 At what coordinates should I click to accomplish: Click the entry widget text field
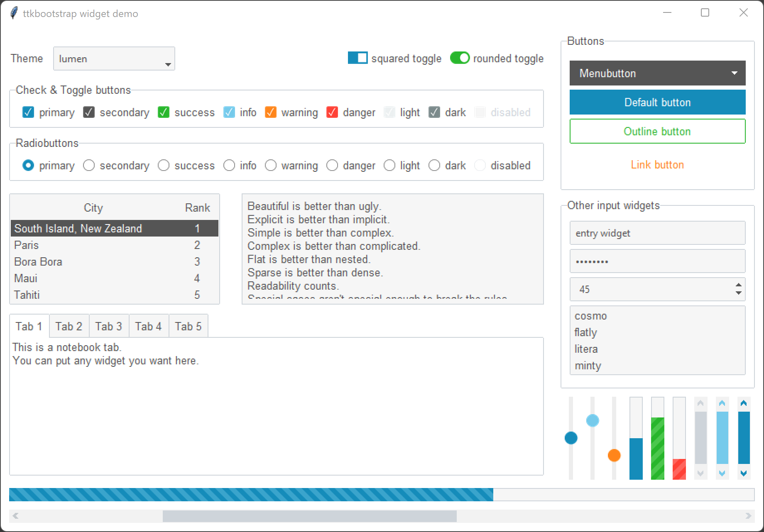click(x=657, y=233)
